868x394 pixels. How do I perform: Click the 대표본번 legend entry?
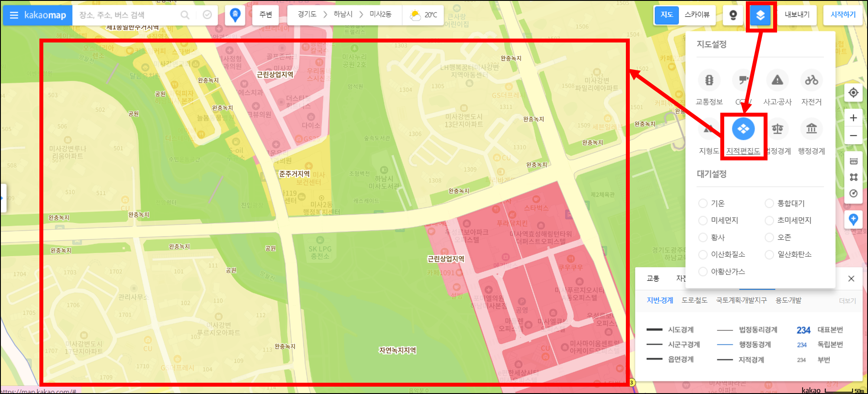click(x=820, y=330)
